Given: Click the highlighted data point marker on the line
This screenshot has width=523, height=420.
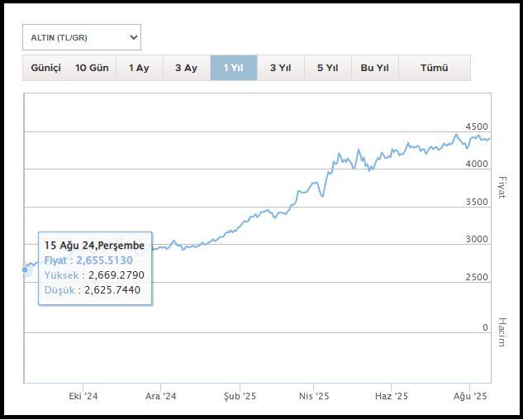Looking at the screenshot, I should 26,270.
